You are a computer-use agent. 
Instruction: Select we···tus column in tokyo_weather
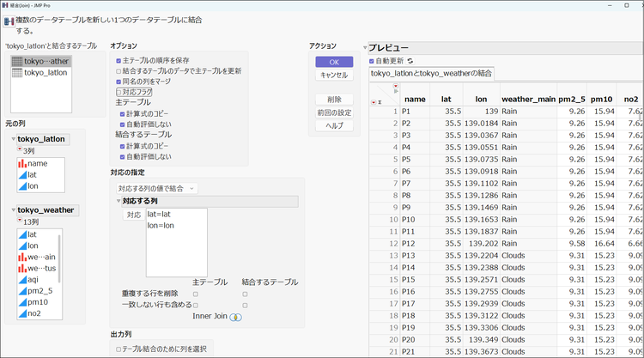tap(38, 268)
